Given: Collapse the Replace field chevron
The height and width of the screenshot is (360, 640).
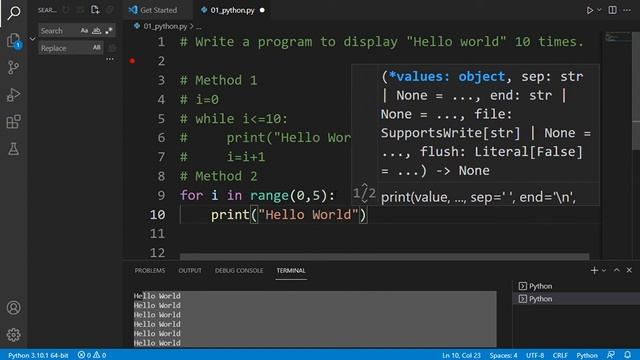Looking at the screenshot, I should [33, 39].
